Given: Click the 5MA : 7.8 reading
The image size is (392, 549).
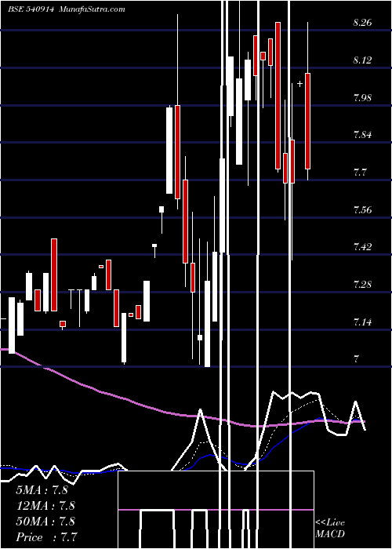Looking at the screenshot, I should [x=42, y=490].
